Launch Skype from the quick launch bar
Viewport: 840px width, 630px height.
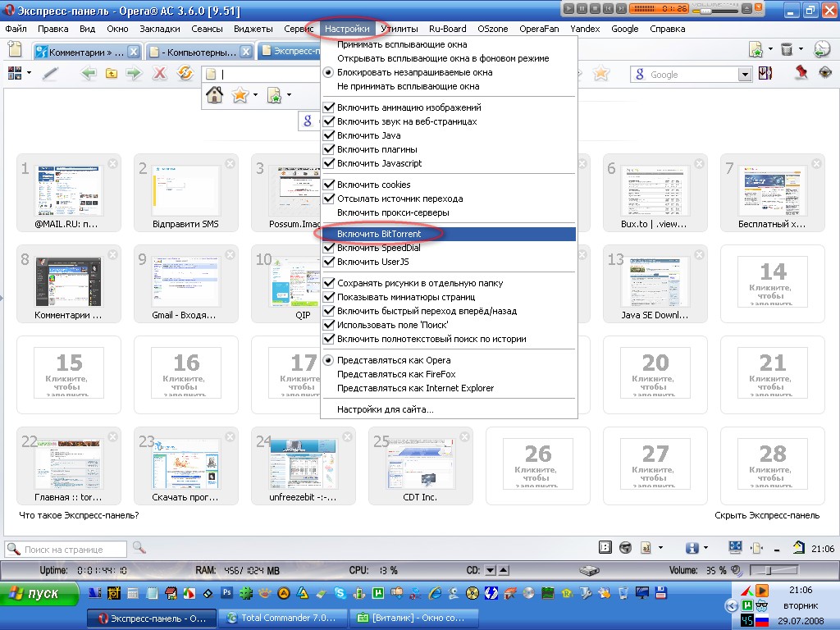[340, 592]
